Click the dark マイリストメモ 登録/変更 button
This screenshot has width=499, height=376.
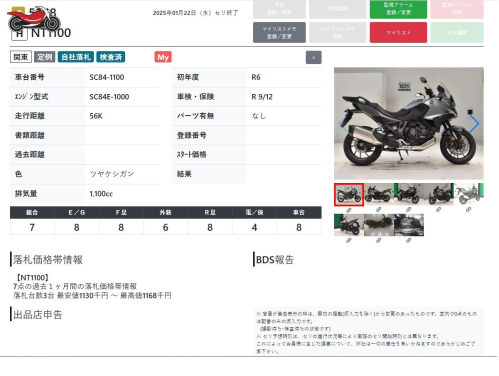pos(279,33)
